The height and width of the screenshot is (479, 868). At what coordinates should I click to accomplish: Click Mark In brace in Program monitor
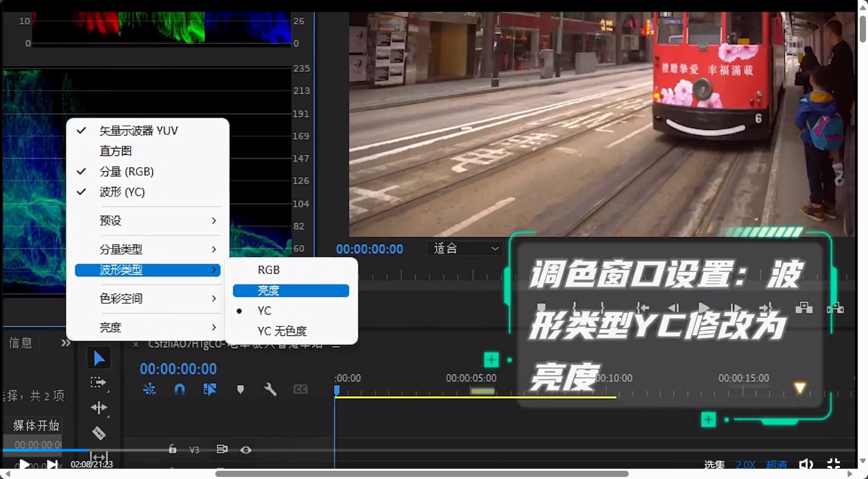click(x=575, y=308)
